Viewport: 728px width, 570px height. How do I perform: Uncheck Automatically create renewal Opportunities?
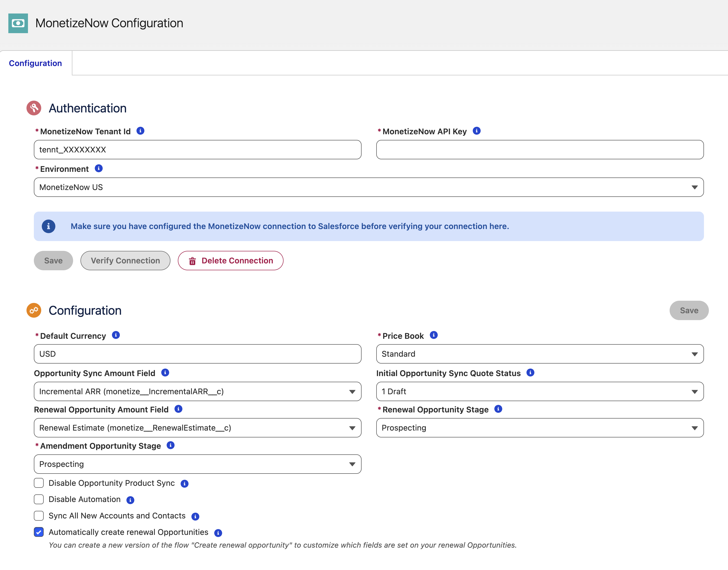tap(39, 532)
